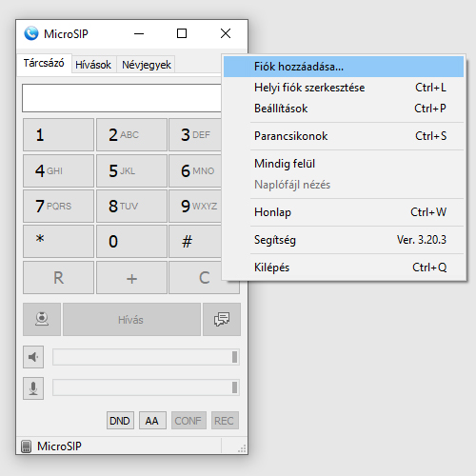
Task: Click the plus + key on keypad
Action: (131, 278)
